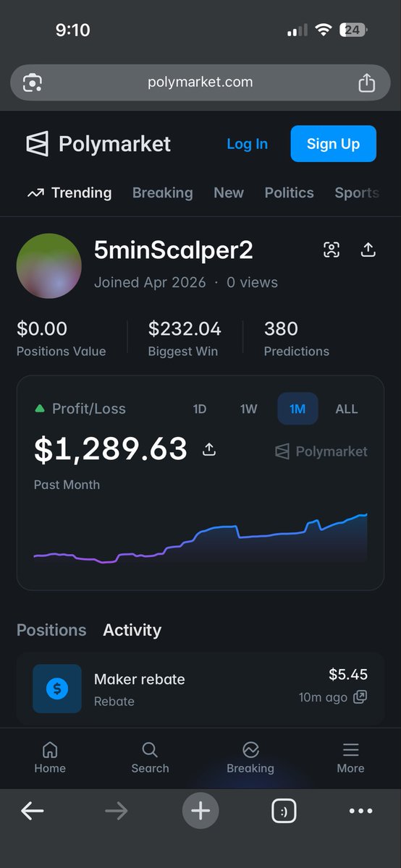The height and width of the screenshot is (868, 401).
Task: Tap the Maker rebate dollar icon
Action: click(57, 689)
